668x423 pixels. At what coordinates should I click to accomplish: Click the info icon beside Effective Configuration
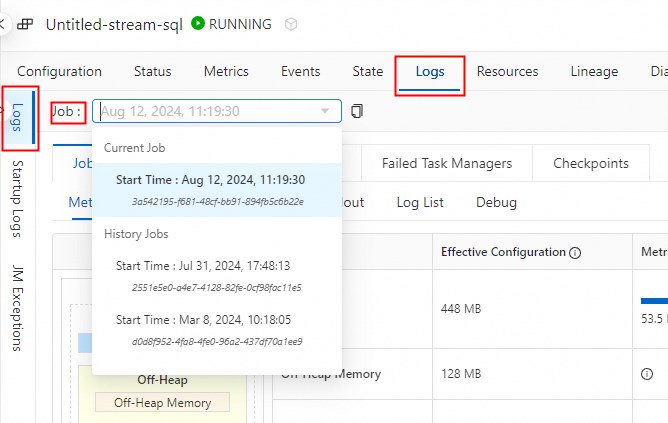click(575, 253)
